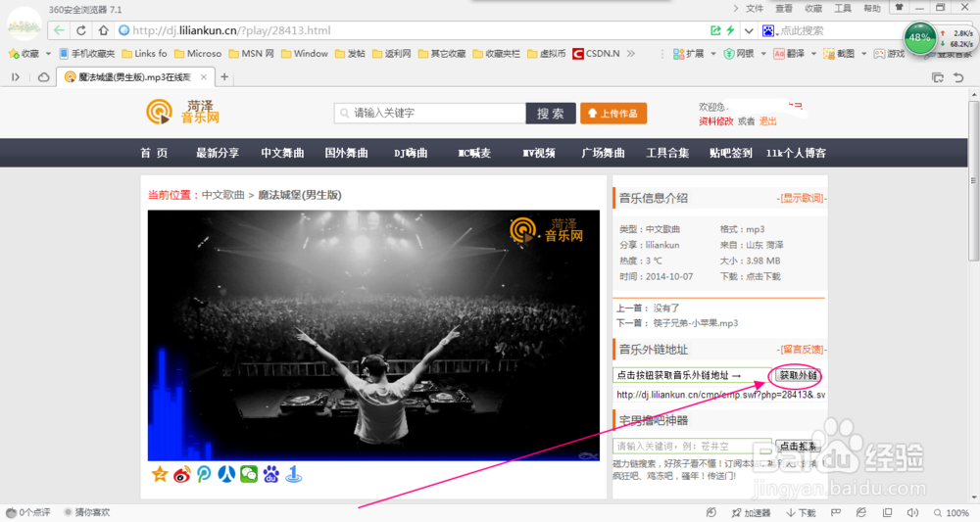Image resolution: width=980 pixels, height=522 pixels.
Task: Expand the 翻译 dropdown arrow
Action: point(813,54)
